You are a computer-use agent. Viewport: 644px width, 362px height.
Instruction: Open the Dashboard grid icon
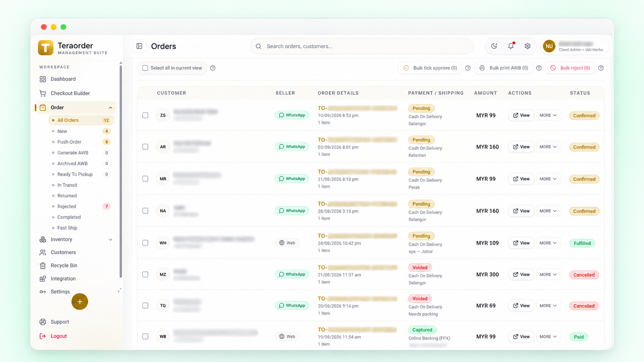pos(43,79)
